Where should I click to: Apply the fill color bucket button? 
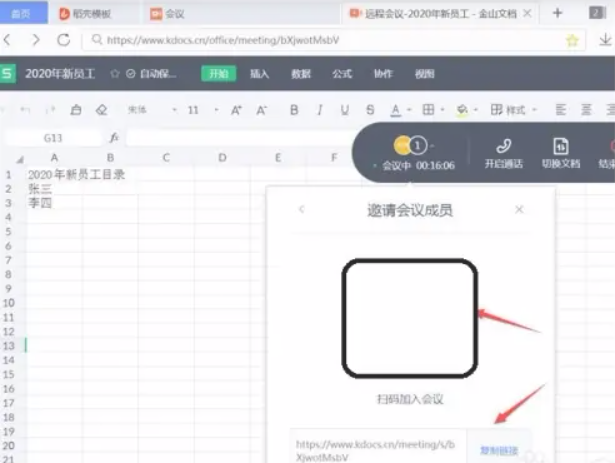pos(462,110)
